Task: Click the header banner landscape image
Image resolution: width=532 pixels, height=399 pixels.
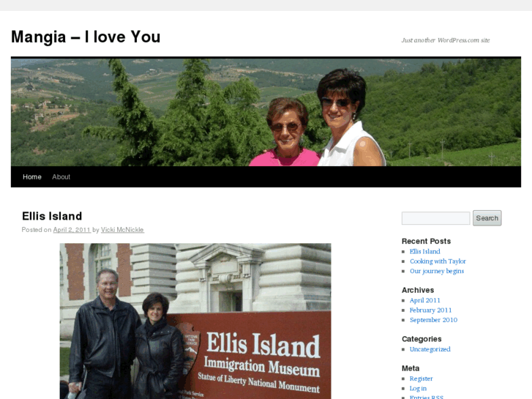Action: coord(266,113)
